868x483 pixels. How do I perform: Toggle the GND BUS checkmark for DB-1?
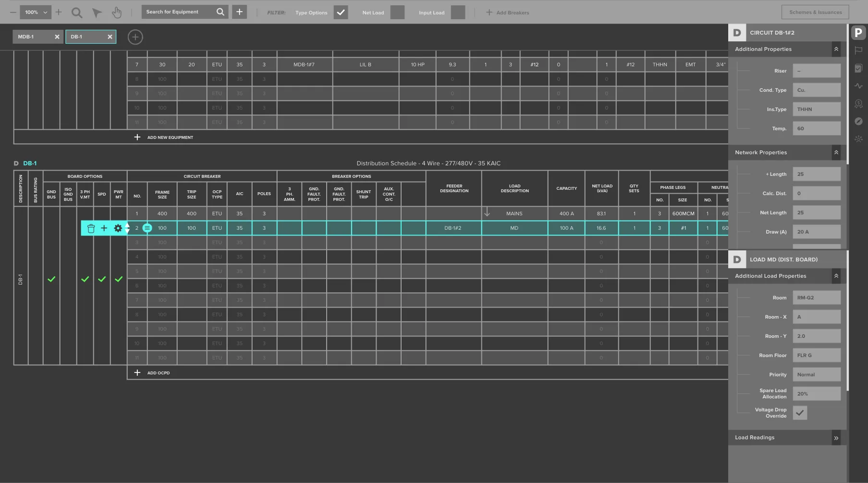(x=51, y=279)
